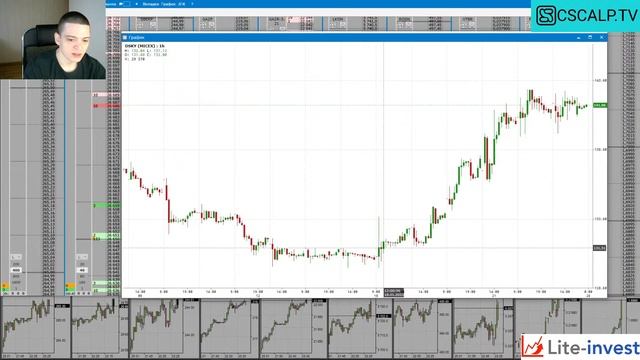This screenshot has width=640, height=360.
Task: Select the 400 volume preset in left order book
Action: click(16, 270)
